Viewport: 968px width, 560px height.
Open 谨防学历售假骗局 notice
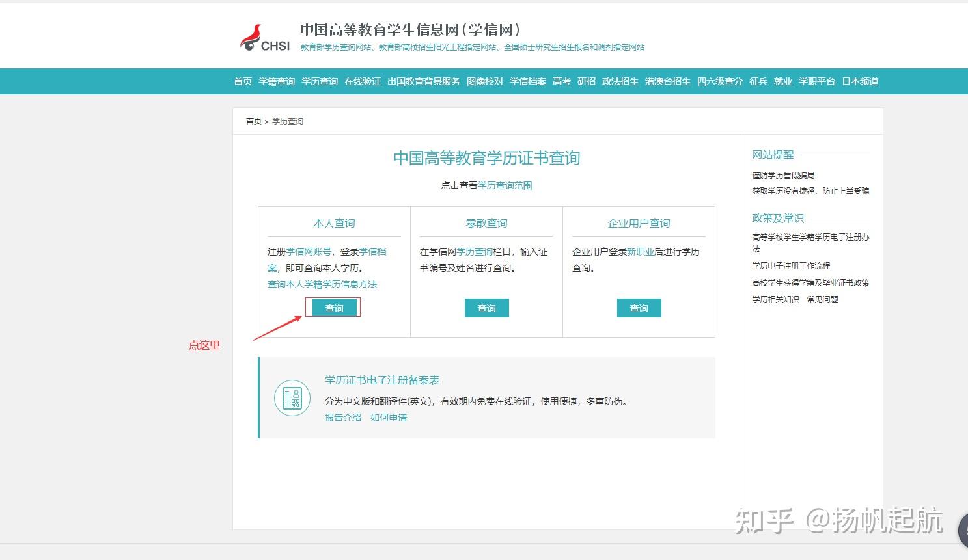[x=783, y=176]
